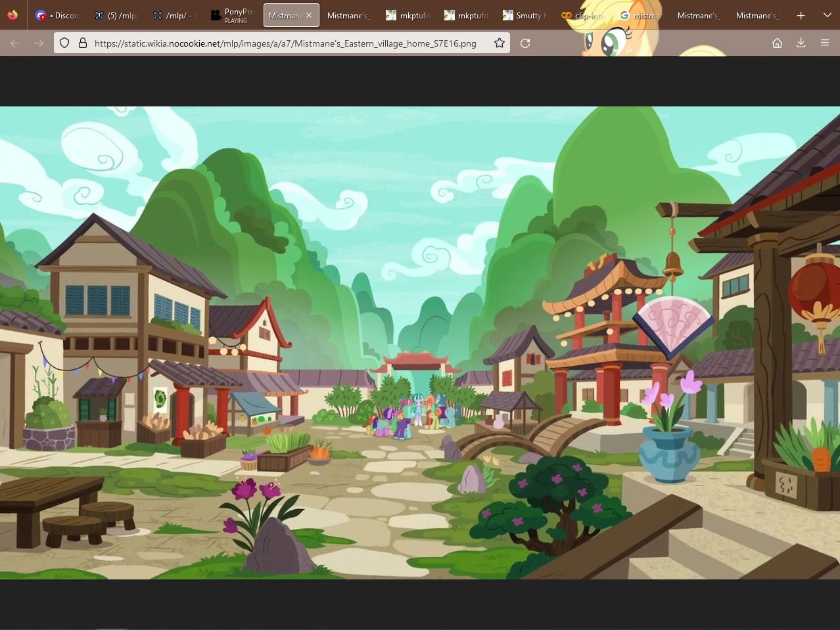Open the Home page
The width and height of the screenshot is (840, 630).
coord(777,43)
